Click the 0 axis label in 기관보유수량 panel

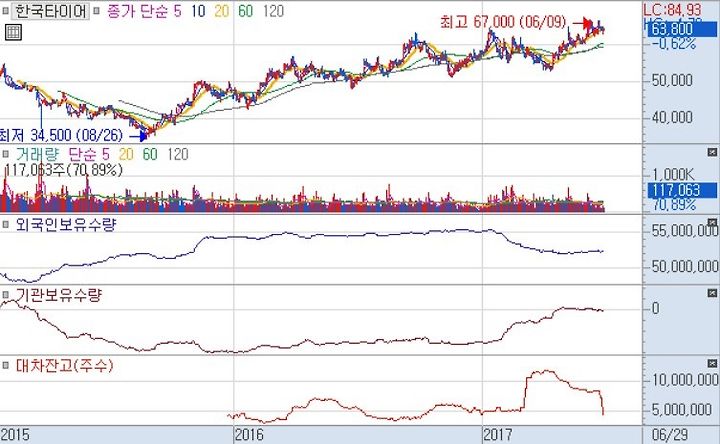coord(656,308)
